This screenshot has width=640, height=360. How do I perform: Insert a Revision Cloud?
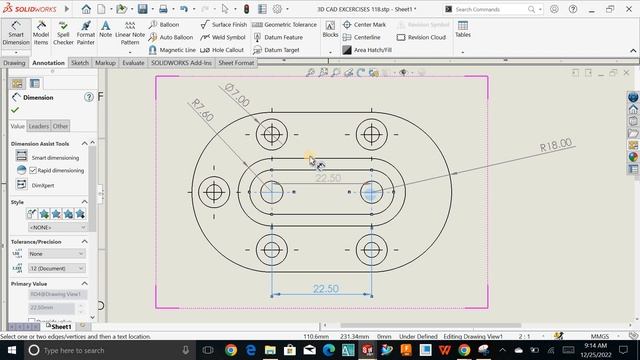(x=421, y=37)
